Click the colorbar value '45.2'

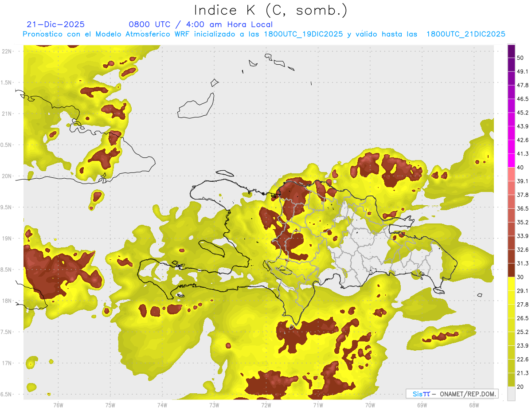coord(522,113)
